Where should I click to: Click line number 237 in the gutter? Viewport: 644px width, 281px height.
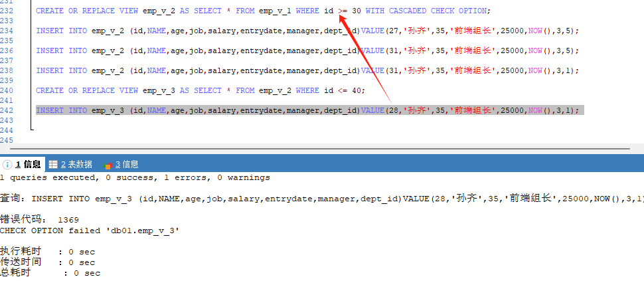coord(6,60)
